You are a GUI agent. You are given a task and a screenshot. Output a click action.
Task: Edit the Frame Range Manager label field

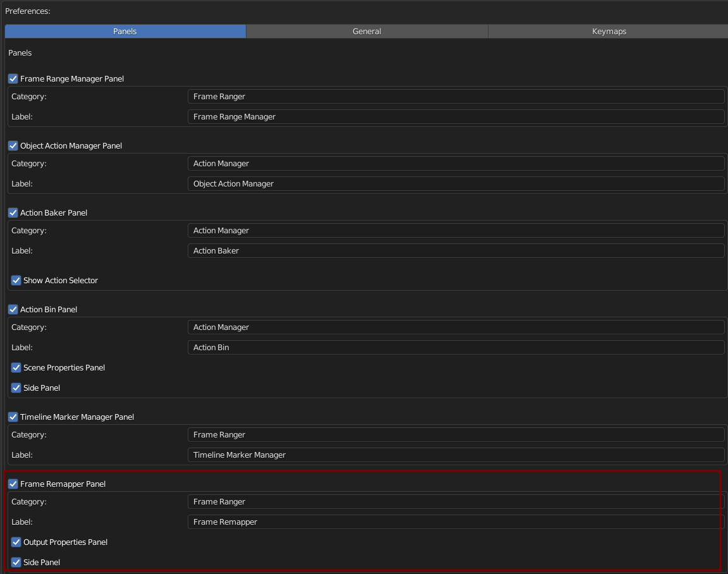point(456,116)
